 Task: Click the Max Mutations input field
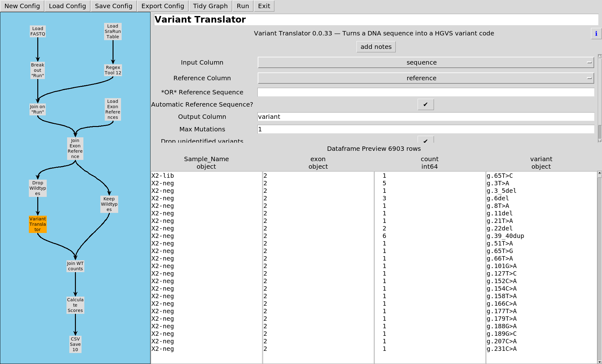tap(425, 129)
